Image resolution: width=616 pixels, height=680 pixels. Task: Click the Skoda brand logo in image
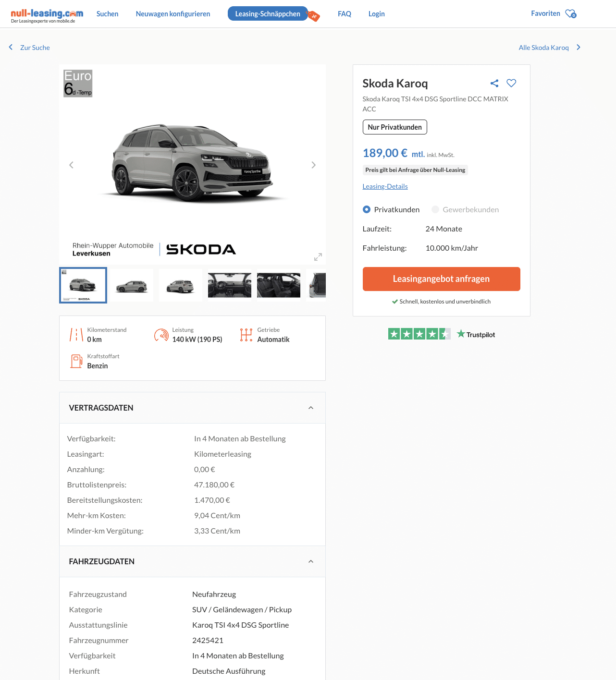pyautogui.click(x=201, y=249)
